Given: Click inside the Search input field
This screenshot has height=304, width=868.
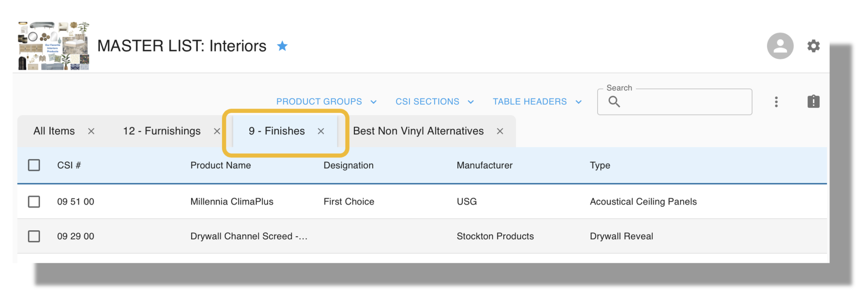Looking at the screenshot, I should (678, 102).
